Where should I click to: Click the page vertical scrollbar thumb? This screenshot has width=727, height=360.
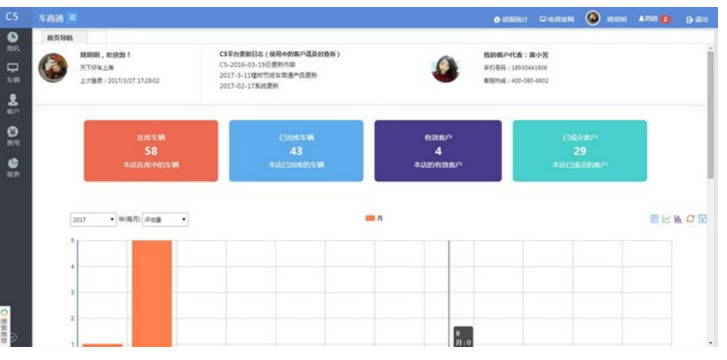click(x=710, y=114)
